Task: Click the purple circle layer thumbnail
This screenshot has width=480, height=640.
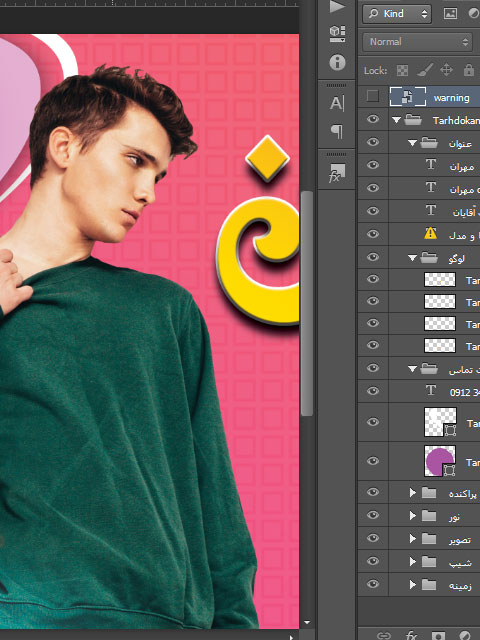Action: tap(440, 461)
